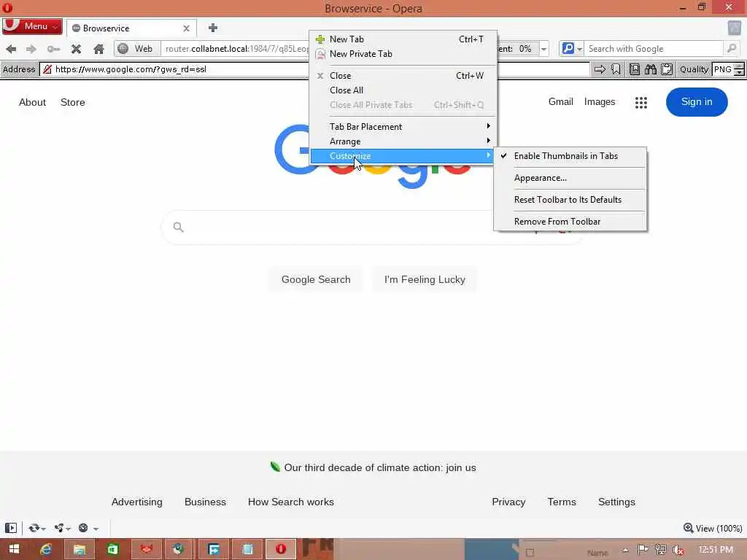
Task: Open the climate action: join us link
Action: 379,467
